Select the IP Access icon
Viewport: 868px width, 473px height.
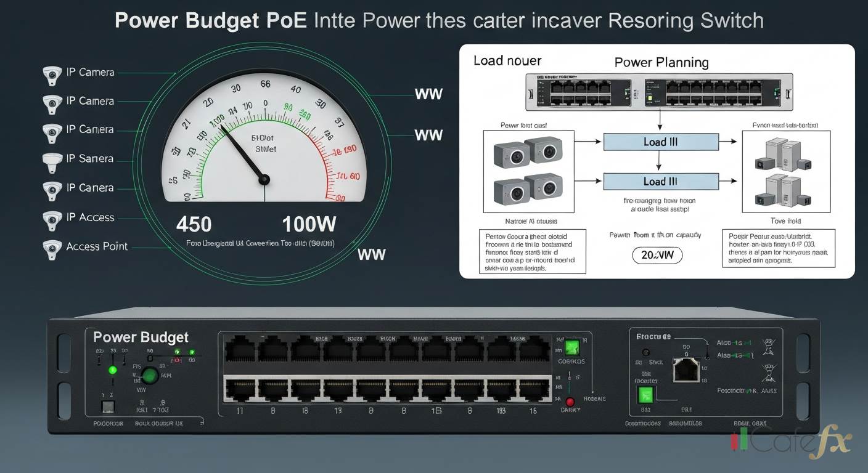click(52, 220)
